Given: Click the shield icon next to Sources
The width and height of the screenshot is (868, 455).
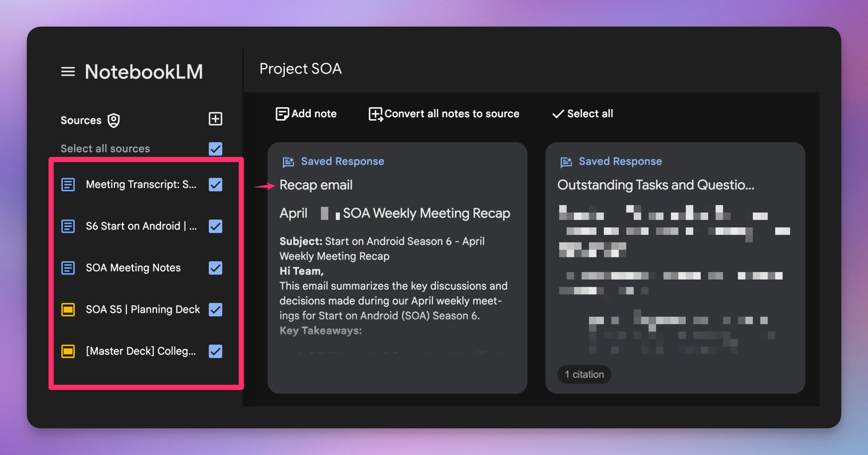Looking at the screenshot, I should click(114, 120).
